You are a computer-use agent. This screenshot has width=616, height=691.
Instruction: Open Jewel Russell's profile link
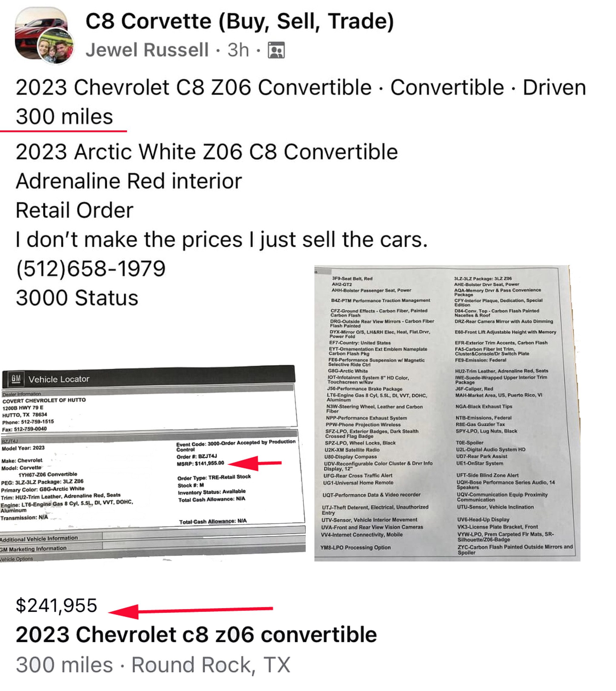(147, 50)
